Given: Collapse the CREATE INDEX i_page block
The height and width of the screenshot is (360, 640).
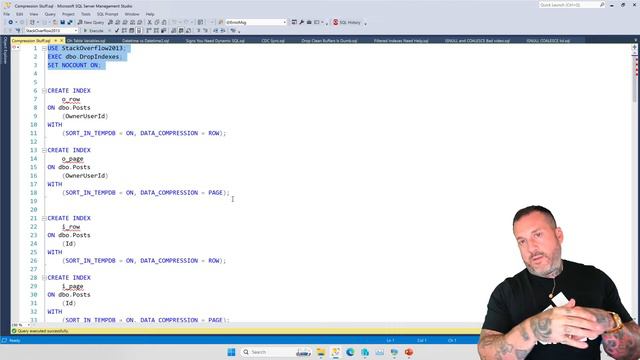Looking at the screenshot, I should [x=44, y=278].
